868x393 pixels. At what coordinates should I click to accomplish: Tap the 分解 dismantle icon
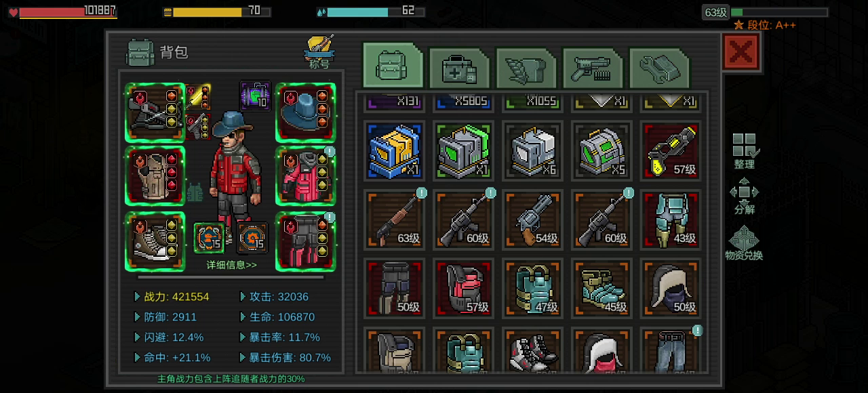pos(745,196)
